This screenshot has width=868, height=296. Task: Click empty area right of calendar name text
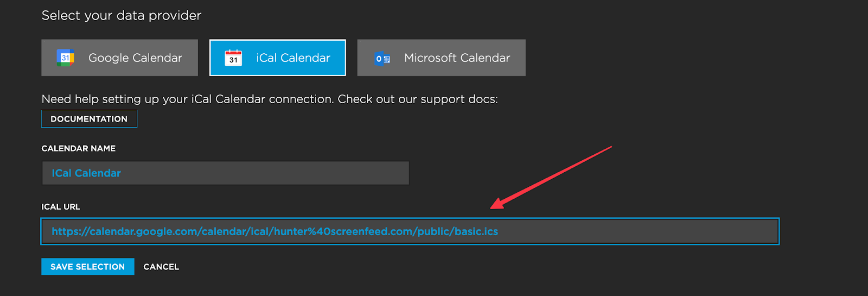[x=271, y=173]
